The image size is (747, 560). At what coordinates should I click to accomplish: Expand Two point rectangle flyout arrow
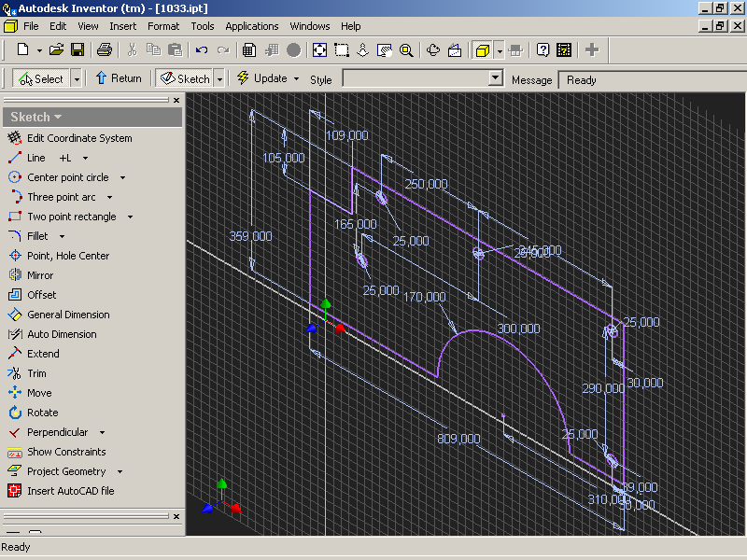pos(130,217)
